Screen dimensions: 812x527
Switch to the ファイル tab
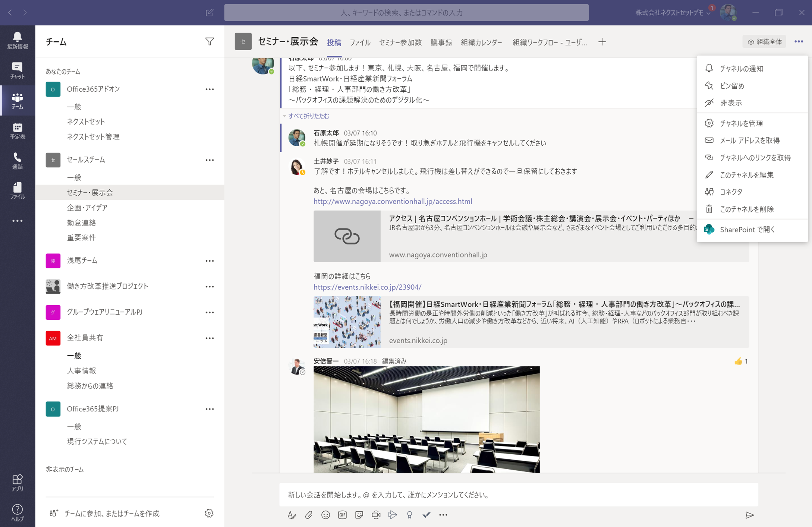pos(360,42)
